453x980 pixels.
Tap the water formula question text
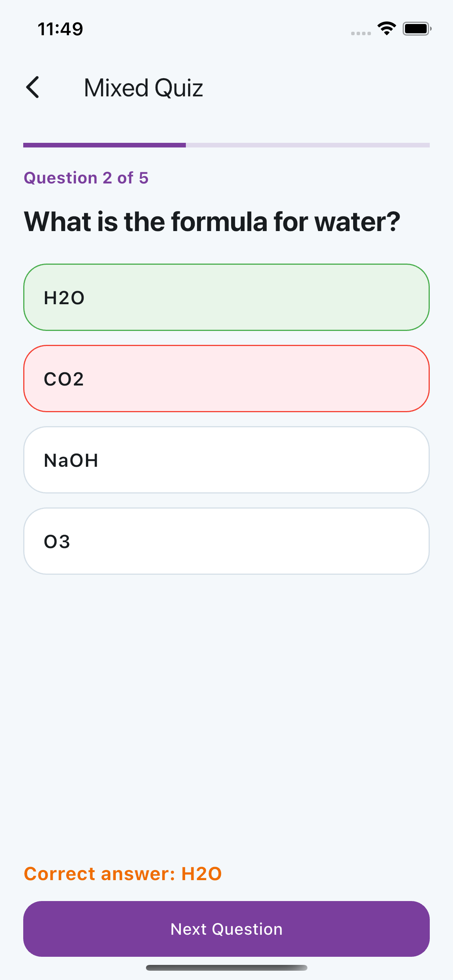[212, 222]
